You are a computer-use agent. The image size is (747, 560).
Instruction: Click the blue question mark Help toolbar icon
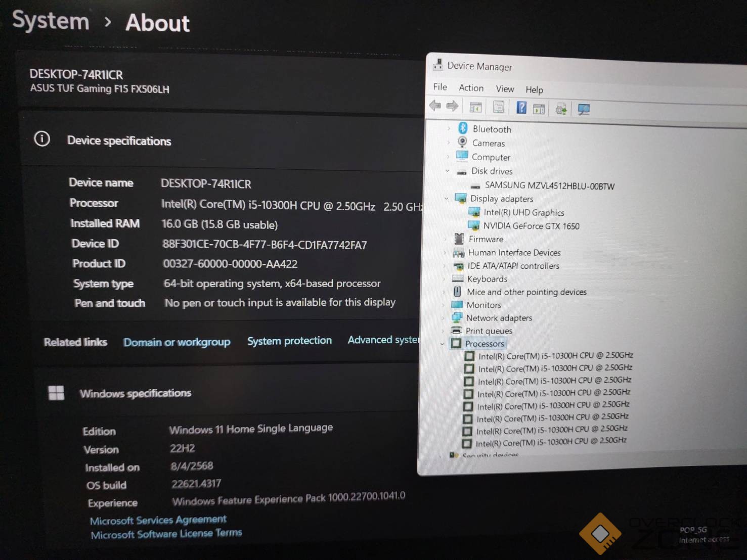pyautogui.click(x=521, y=108)
